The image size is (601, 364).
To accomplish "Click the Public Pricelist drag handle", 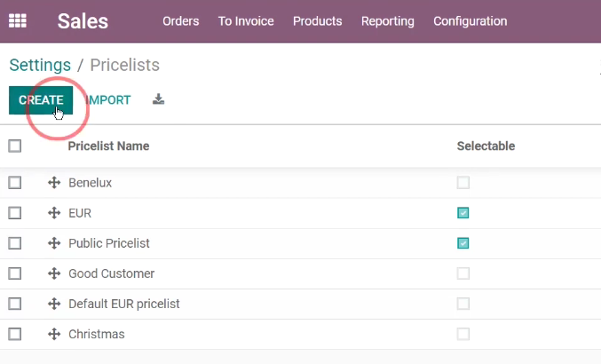I will (x=54, y=243).
